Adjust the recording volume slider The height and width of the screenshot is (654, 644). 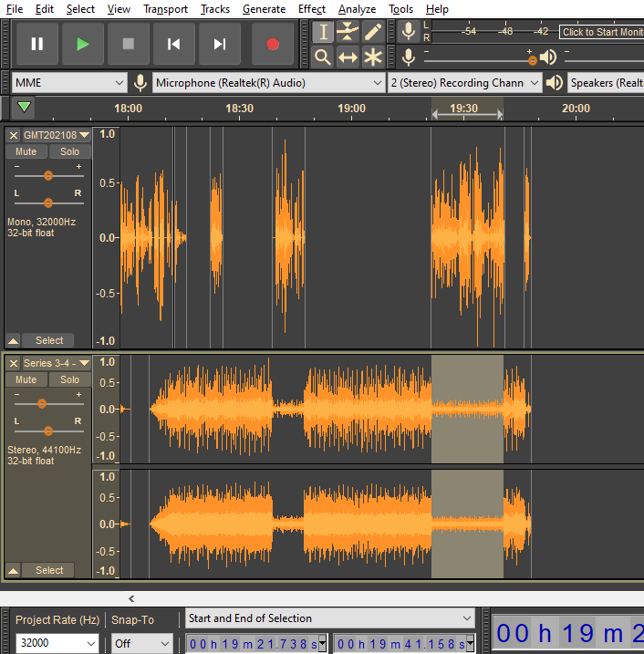pos(532,61)
